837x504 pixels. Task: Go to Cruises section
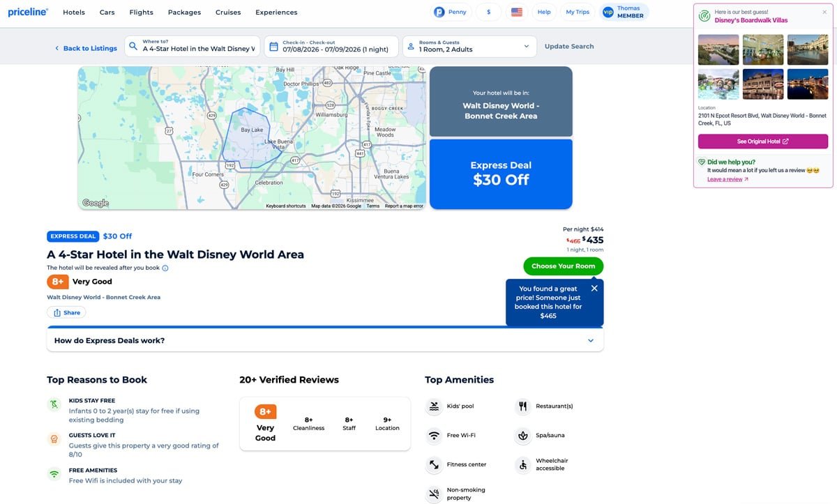tap(227, 12)
